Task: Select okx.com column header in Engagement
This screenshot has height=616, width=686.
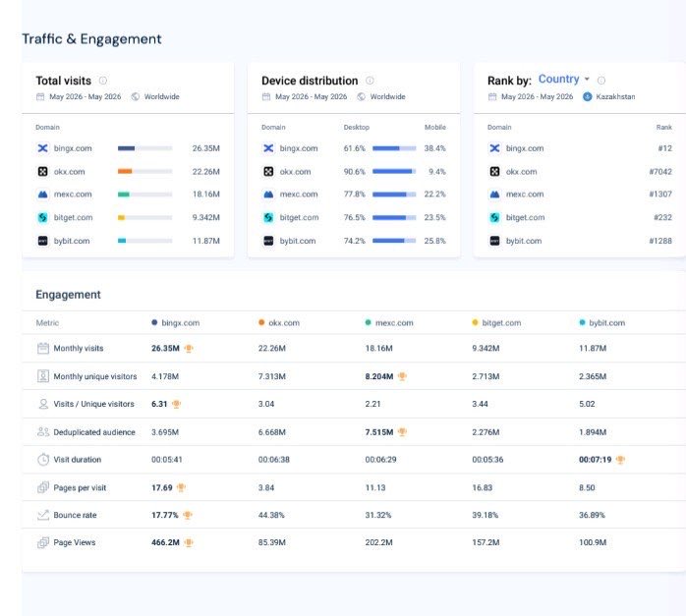Action: click(x=279, y=322)
